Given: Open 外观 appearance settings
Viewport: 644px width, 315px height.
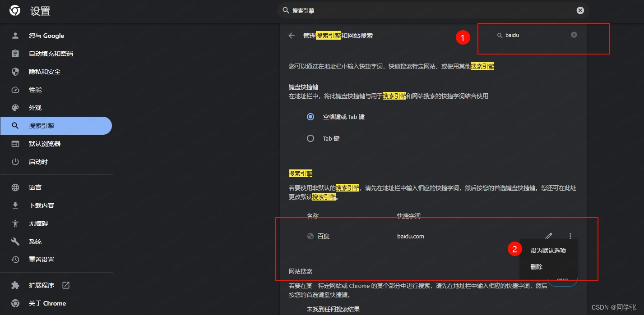Looking at the screenshot, I should 35,108.
